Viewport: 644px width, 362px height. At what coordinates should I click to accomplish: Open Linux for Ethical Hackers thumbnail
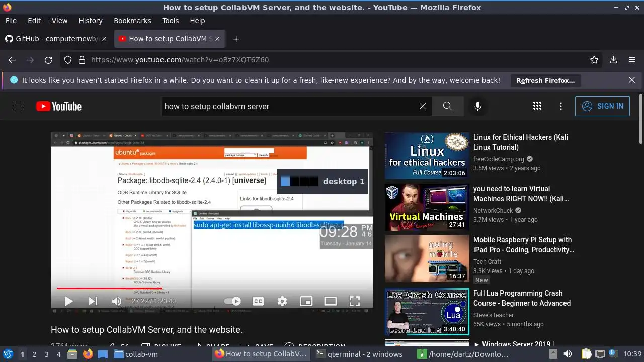(x=427, y=156)
